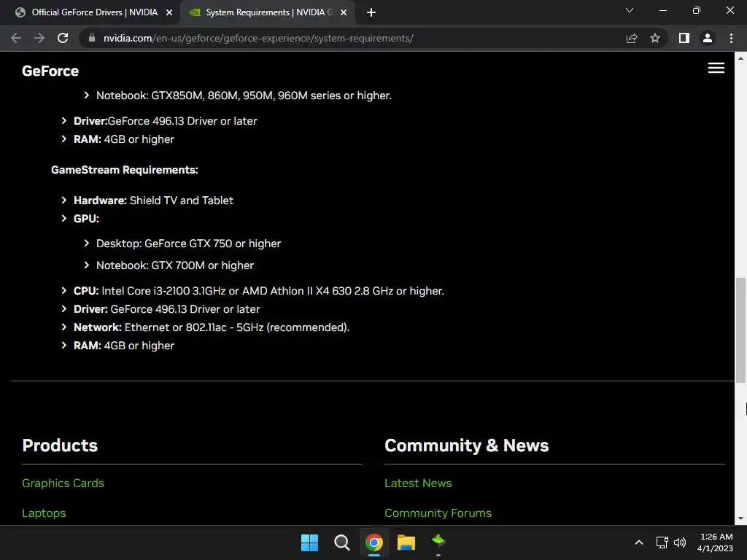Bookmark this page with star icon
This screenshot has height=560, width=747.
pyautogui.click(x=655, y=38)
